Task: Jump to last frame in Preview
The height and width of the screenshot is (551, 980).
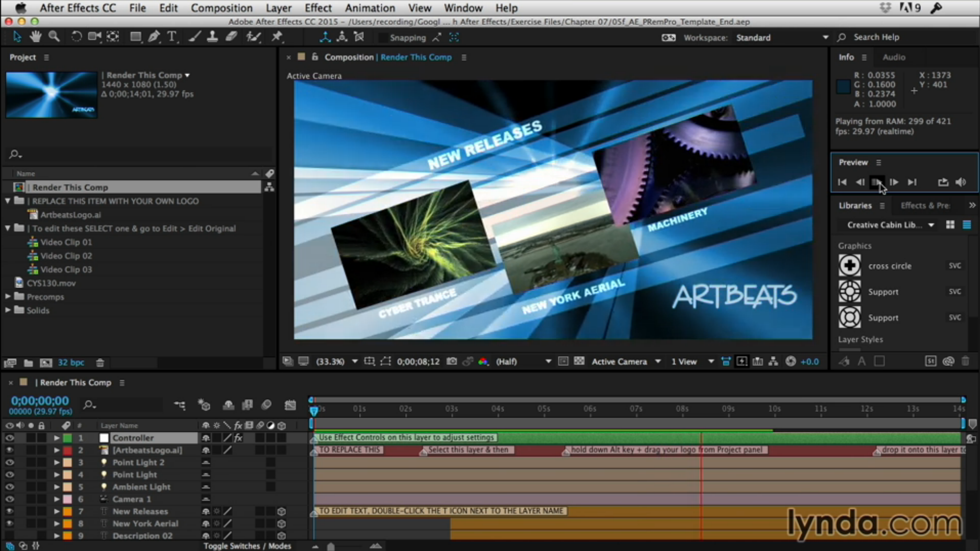Action: [x=912, y=182]
